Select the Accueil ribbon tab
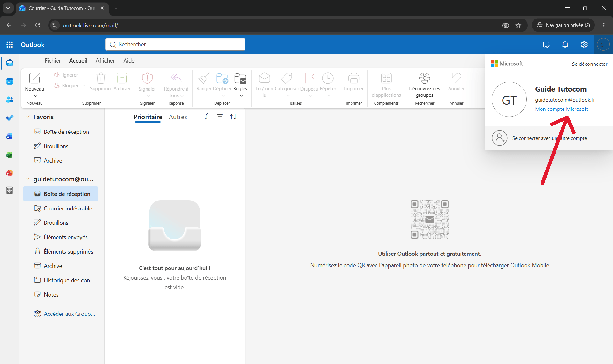Screen dimensions: 613x364 (78, 61)
